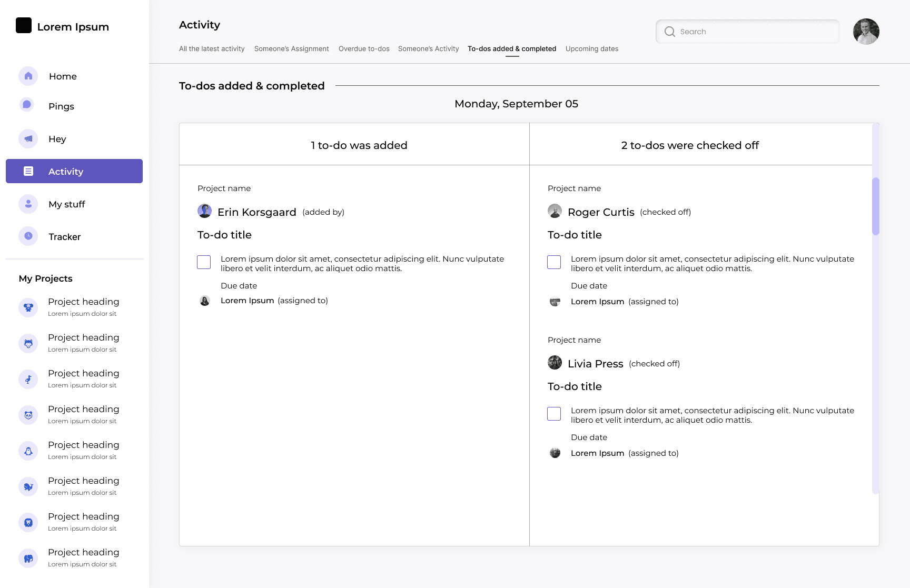Check off Erin Korsgaard's to-do checkbox

[204, 262]
